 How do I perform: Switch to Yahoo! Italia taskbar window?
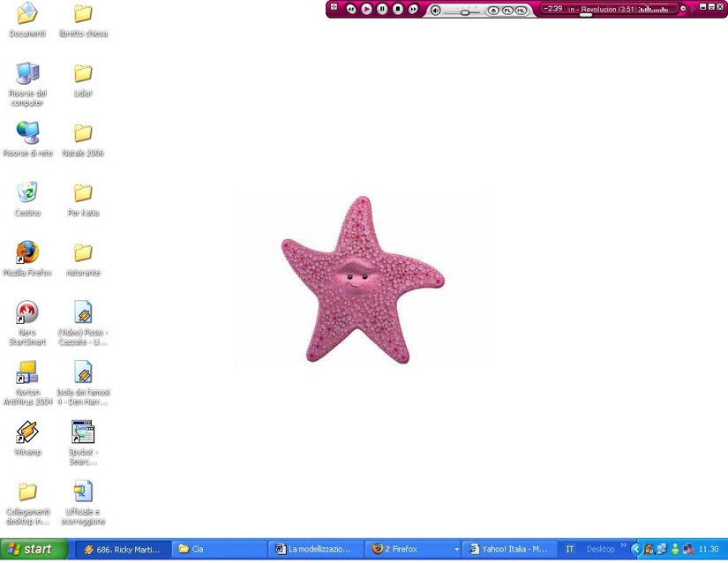tap(509, 550)
